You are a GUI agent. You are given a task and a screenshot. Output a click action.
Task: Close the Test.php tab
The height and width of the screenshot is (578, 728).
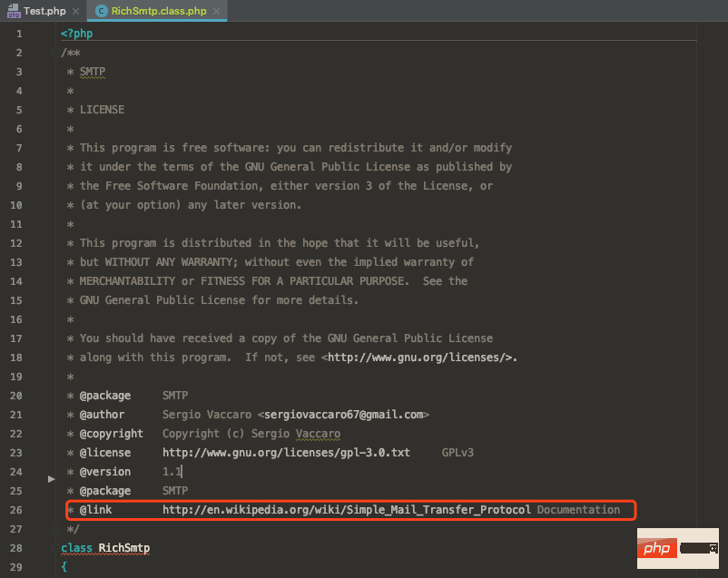(75, 11)
